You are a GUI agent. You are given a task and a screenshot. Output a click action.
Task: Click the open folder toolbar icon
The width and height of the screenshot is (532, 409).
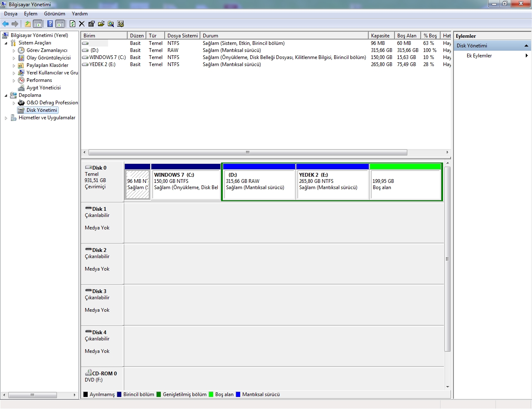coord(101,24)
